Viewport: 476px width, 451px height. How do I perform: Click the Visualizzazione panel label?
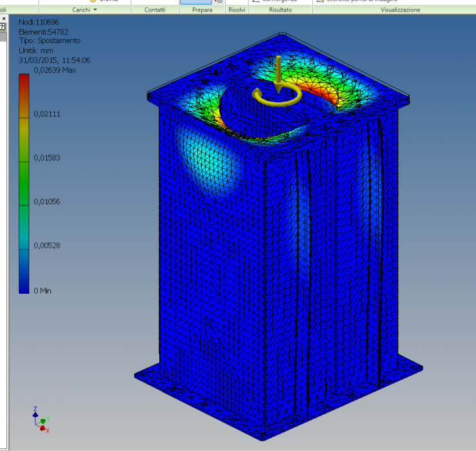click(x=400, y=10)
